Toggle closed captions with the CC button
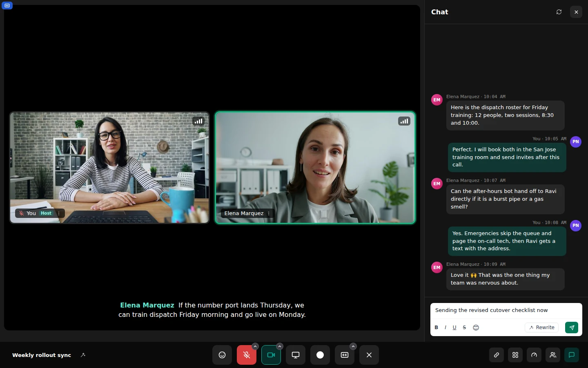588x368 pixels. pyautogui.click(x=345, y=355)
